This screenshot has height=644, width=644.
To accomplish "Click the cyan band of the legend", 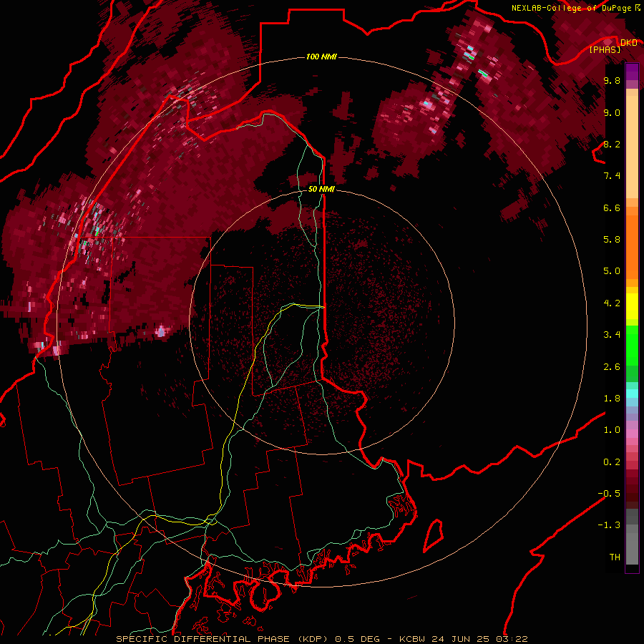I will click(632, 394).
